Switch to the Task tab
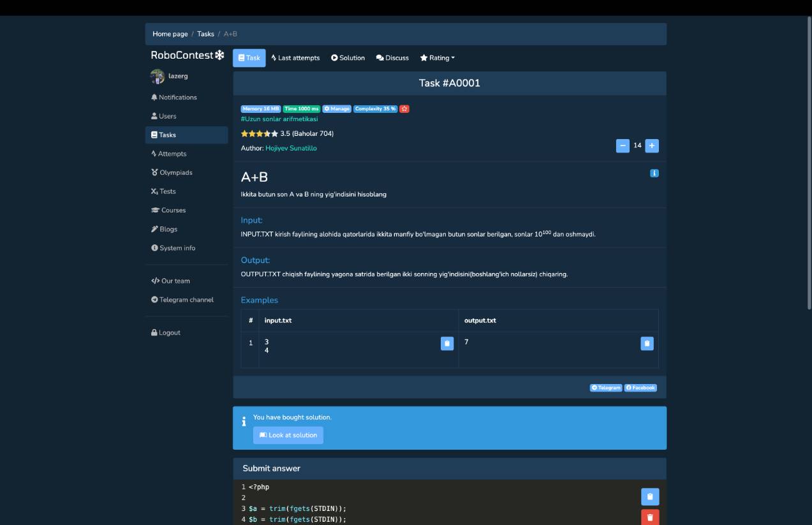Screen dimensions: 812x525 point(249,57)
